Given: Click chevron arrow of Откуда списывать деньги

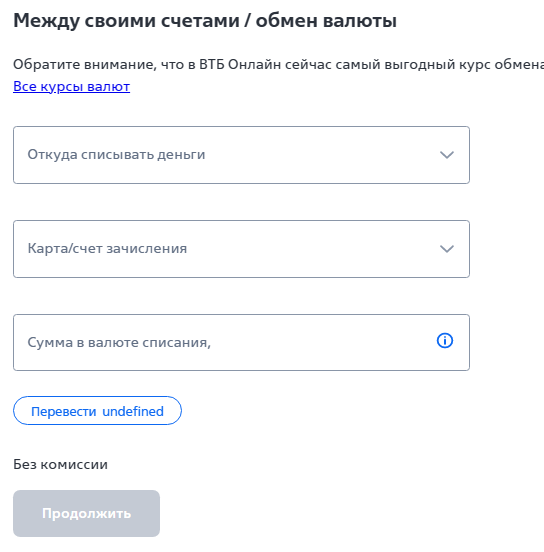Looking at the screenshot, I should coord(447,155).
